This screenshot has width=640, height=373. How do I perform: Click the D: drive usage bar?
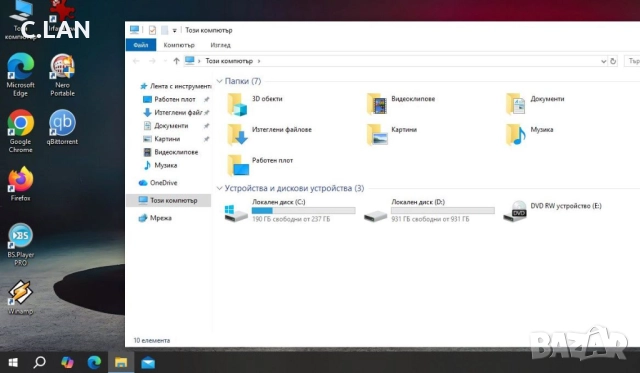pyautogui.click(x=442, y=211)
